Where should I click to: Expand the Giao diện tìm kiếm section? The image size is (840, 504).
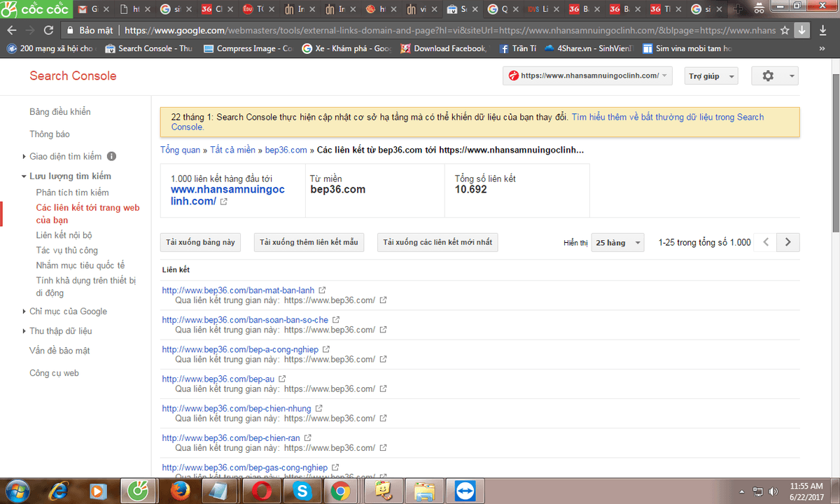pos(65,157)
